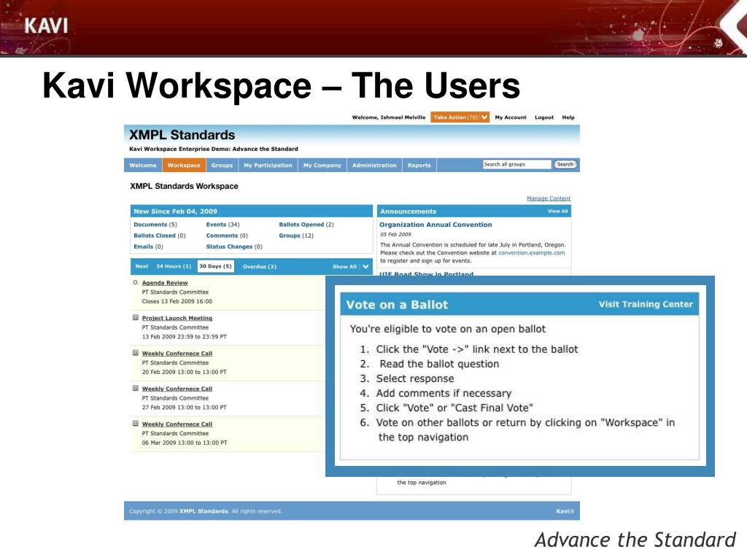Open Organization Annual Convention announcement
747x560 pixels.
[436, 225]
